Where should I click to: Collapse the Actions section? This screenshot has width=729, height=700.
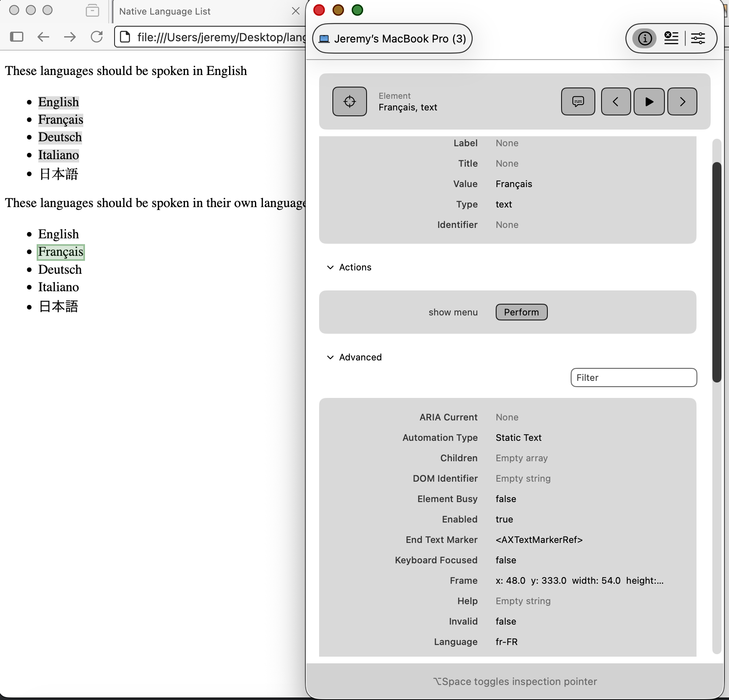pyautogui.click(x=330, y=267)
